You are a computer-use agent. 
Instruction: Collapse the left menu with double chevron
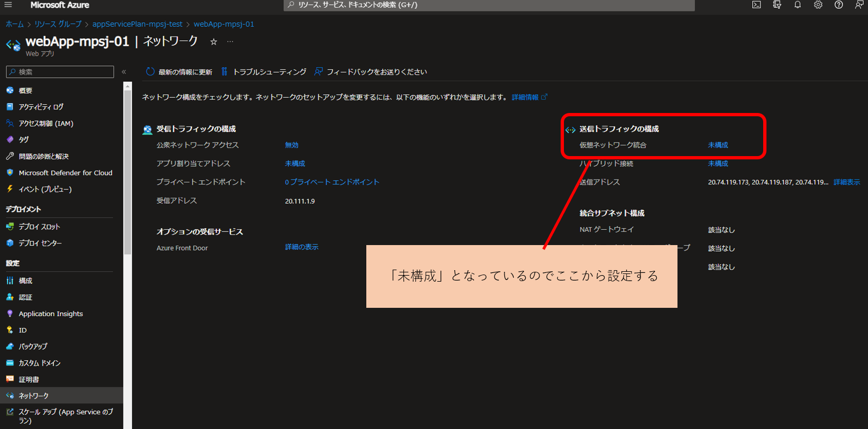click(124, 72)
